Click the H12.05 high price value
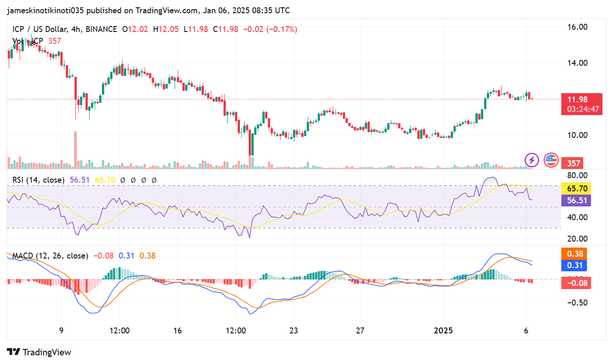 coord(167,29)
